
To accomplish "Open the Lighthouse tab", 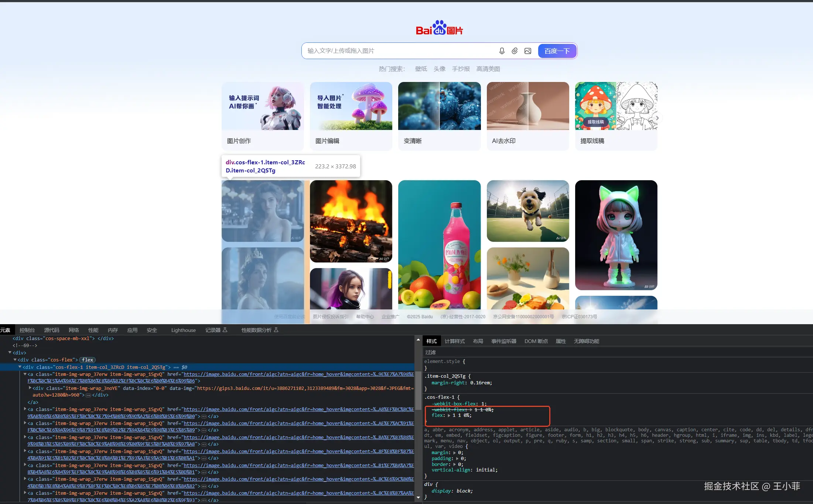I will pyautogui.click(x=183, y=330).
